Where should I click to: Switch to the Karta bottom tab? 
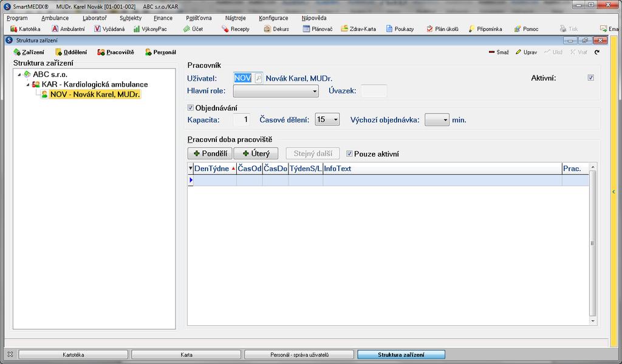pyautogui.click(x=186, y=354)
